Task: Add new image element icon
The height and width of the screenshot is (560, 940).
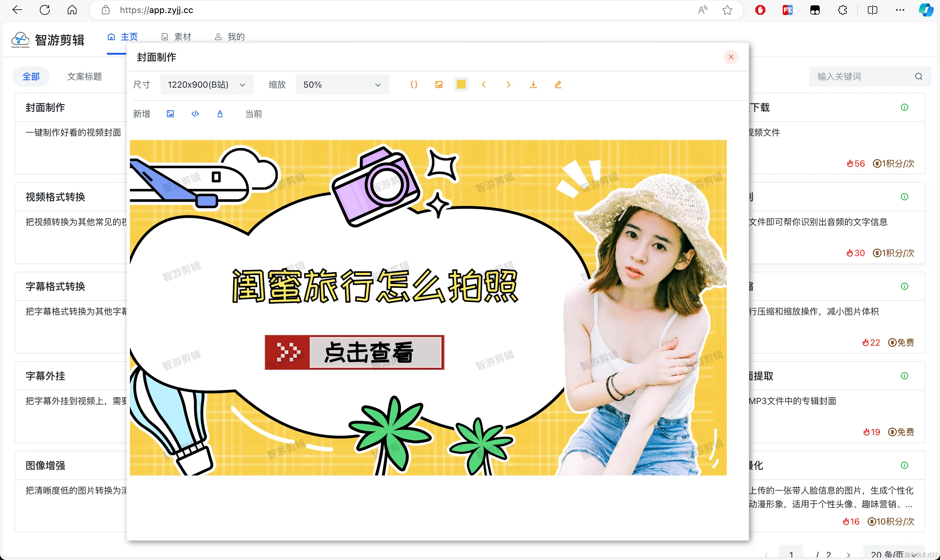Action: point(170,114)
